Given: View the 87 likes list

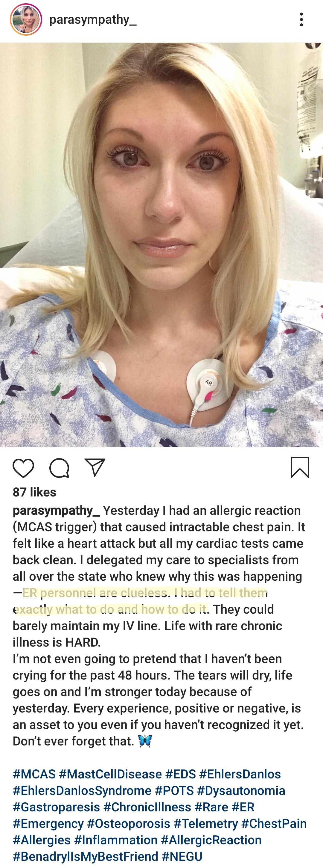Looking at the screenshot, I should [x=34, y=492].
